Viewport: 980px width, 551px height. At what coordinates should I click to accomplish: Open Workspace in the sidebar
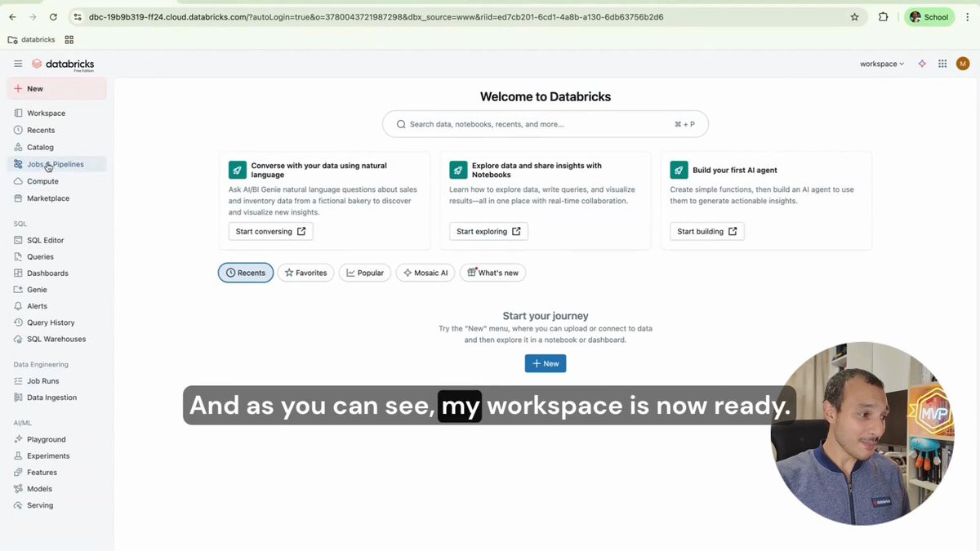coord(56,113)
